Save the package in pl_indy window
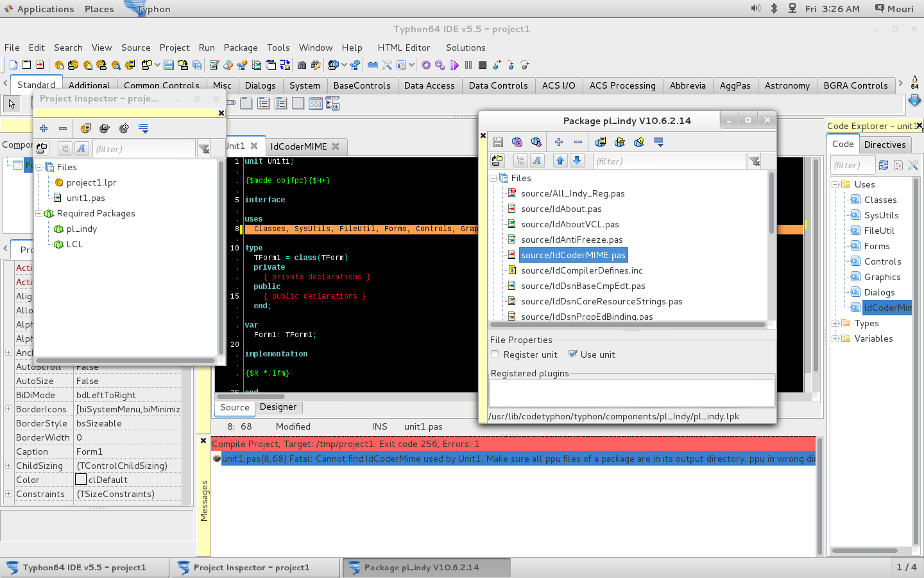This screenshot has width=924, height=578. pyautogui.click(x=498, y=142)
